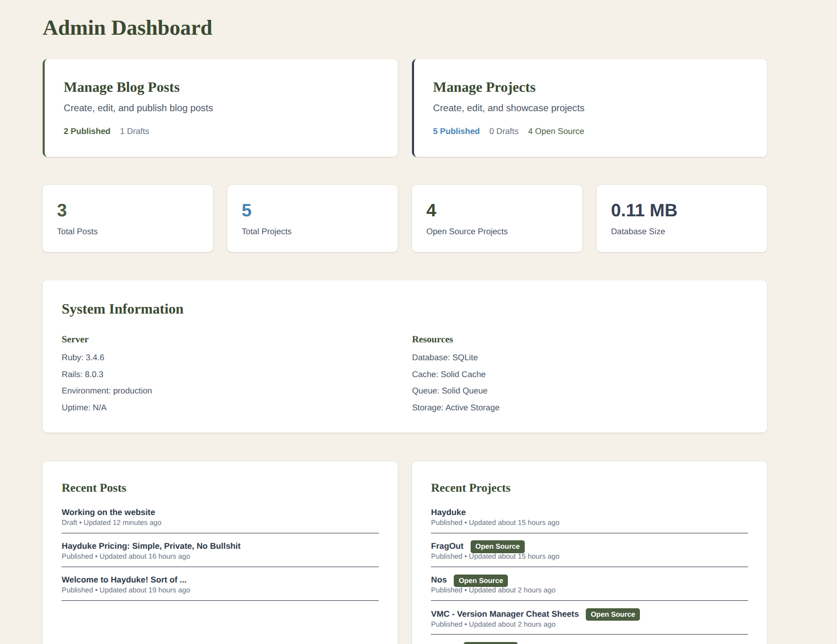
Task: Open 'Welcome to Hayduke! Sort of ...' post
Action: pyautogui.click(x=124, y=580)
